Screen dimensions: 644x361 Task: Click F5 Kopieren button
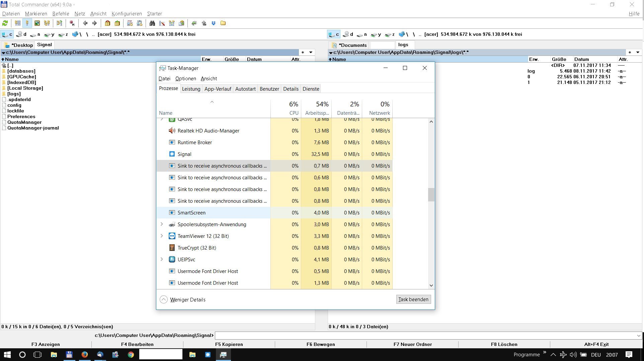click(x=229, y=344)
